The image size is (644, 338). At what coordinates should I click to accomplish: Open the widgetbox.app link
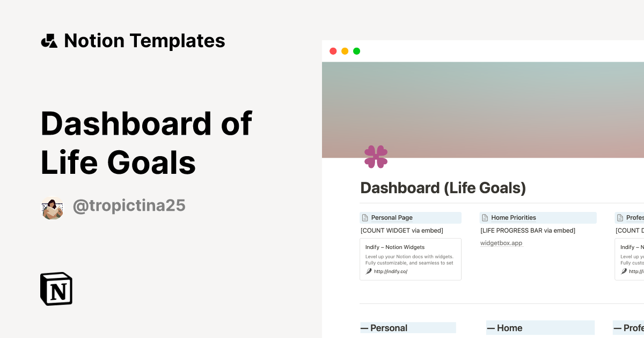[x=501, y=243]
